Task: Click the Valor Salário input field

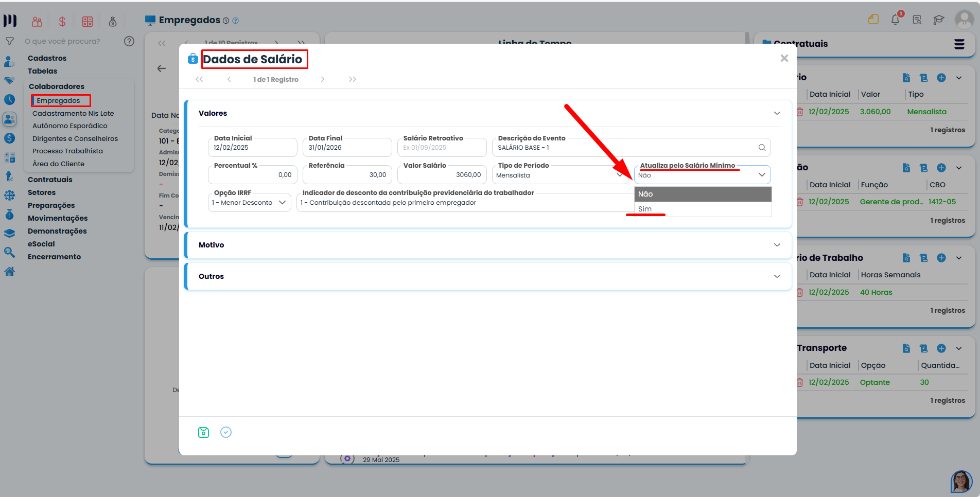Action: (x=443, y=175)
